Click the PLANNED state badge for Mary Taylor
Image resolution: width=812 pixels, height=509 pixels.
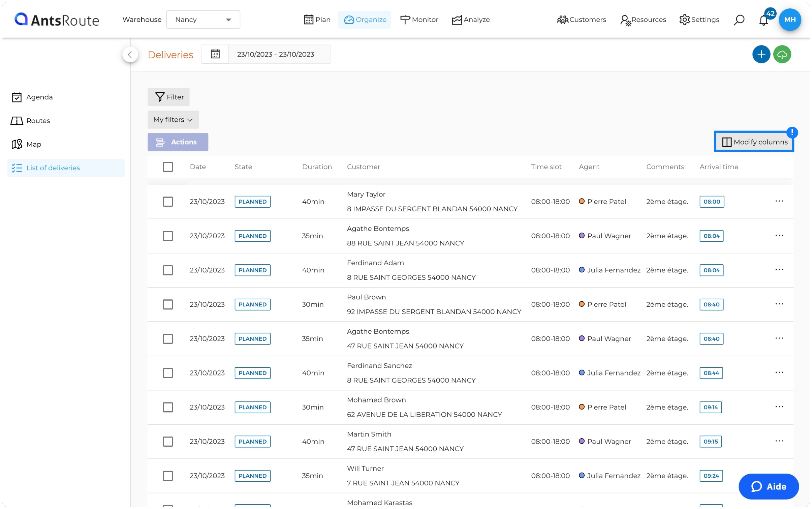click(x=252, y=202)
